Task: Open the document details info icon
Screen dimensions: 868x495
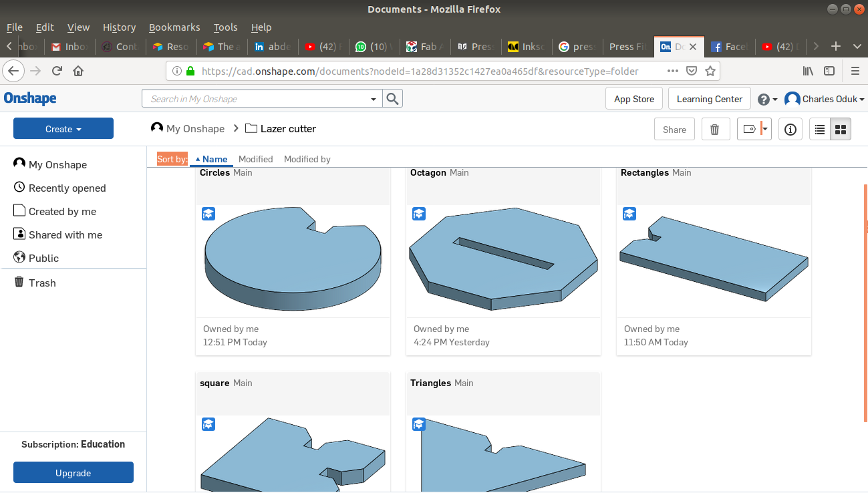Action: click(790, 130)
